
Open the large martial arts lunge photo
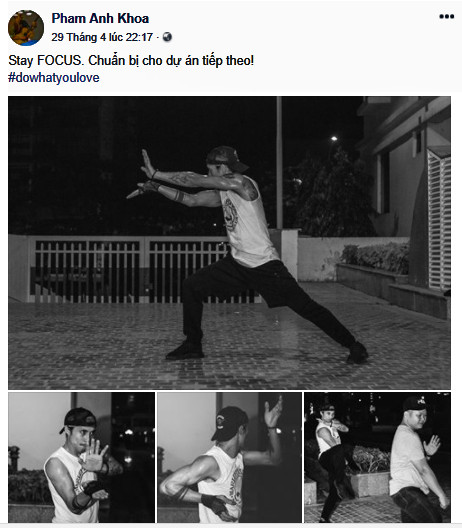tap(229, 243)
